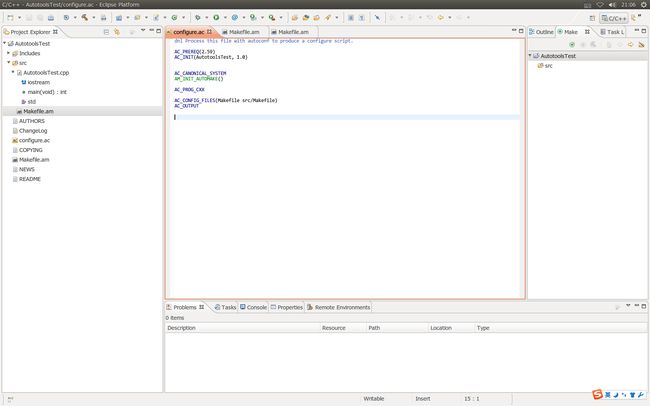Toggle Link with Editor in Project Explorer
The image size is (650, 406).
tap(117, 32)
